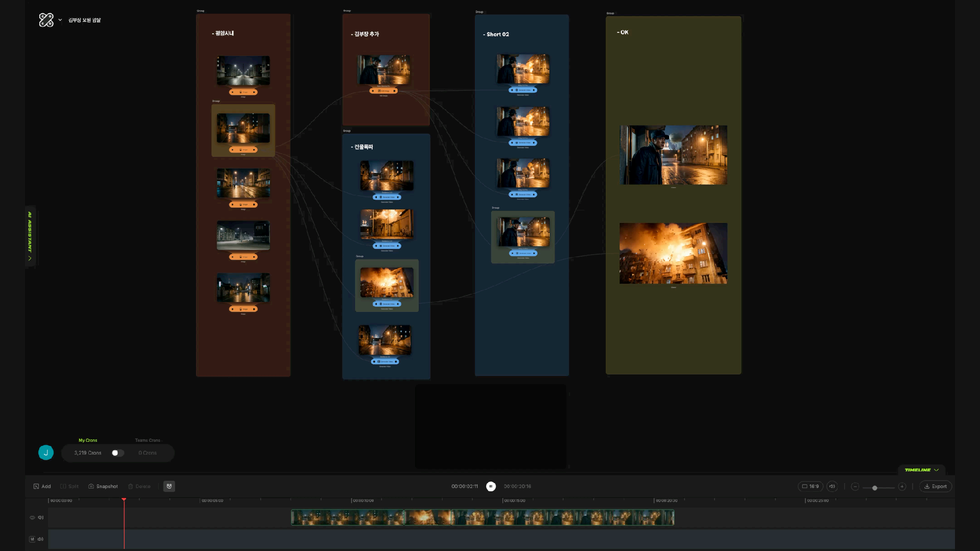Pause playback with the center play control
This screenshot has width=980, height=551.
coord(491,486)
